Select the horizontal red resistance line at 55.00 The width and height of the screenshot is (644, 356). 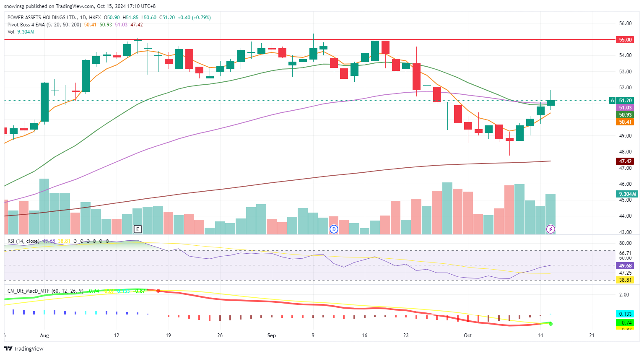pos(309,39)
